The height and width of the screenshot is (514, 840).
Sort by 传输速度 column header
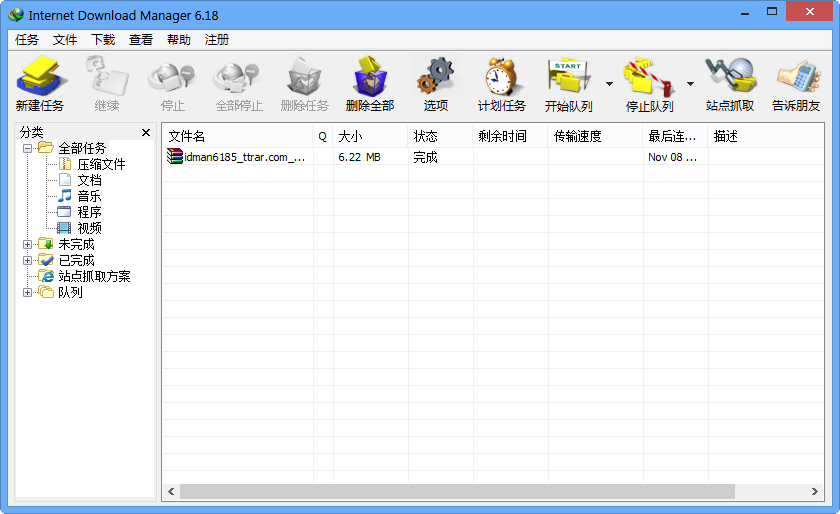click(x=595, y=136)
